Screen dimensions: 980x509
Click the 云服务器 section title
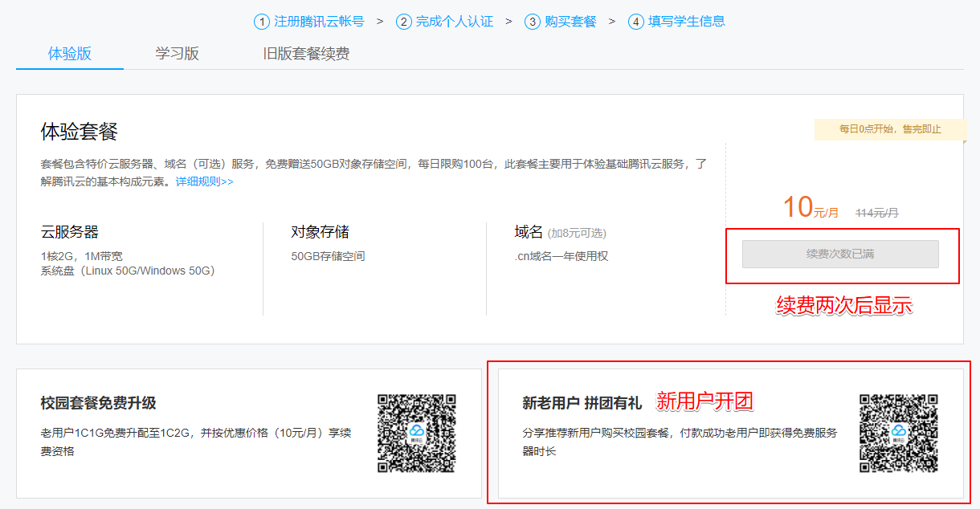(x=70, y=233)
